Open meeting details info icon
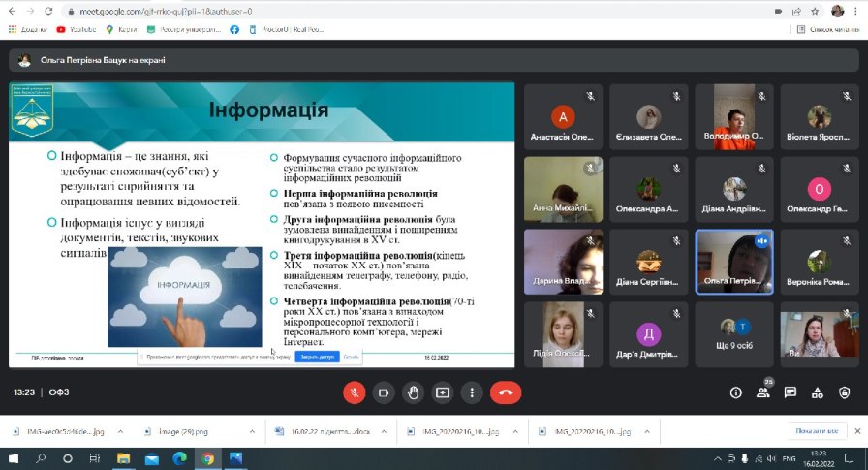 pos(735,392)
